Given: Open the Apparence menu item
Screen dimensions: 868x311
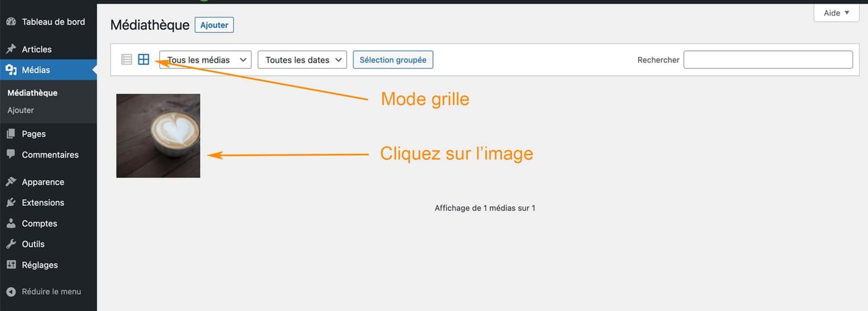Looking at the screenshot, I should [x=48, y=182].
